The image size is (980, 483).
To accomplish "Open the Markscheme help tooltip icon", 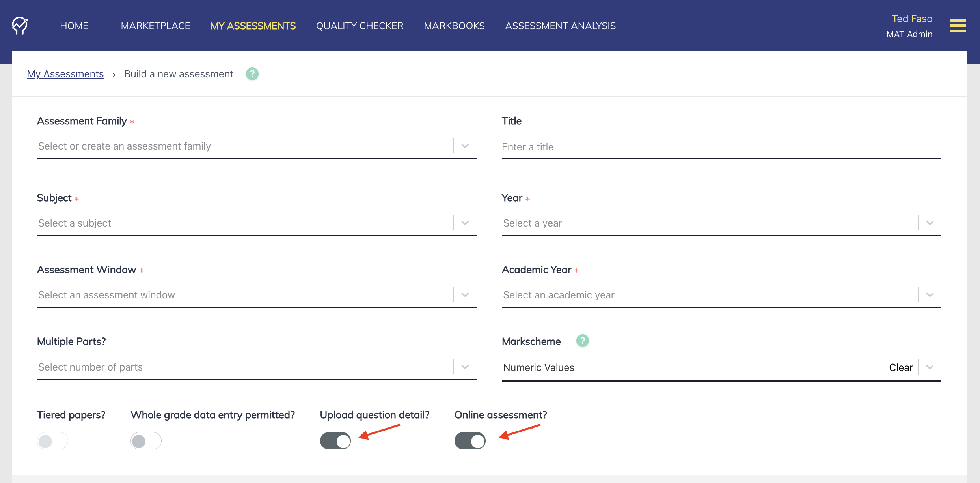I will point(583,341).
